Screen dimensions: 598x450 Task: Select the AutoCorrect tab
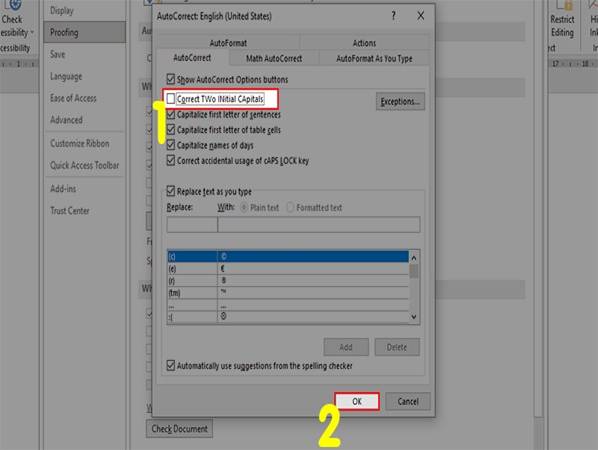click(x=192, y=58)
